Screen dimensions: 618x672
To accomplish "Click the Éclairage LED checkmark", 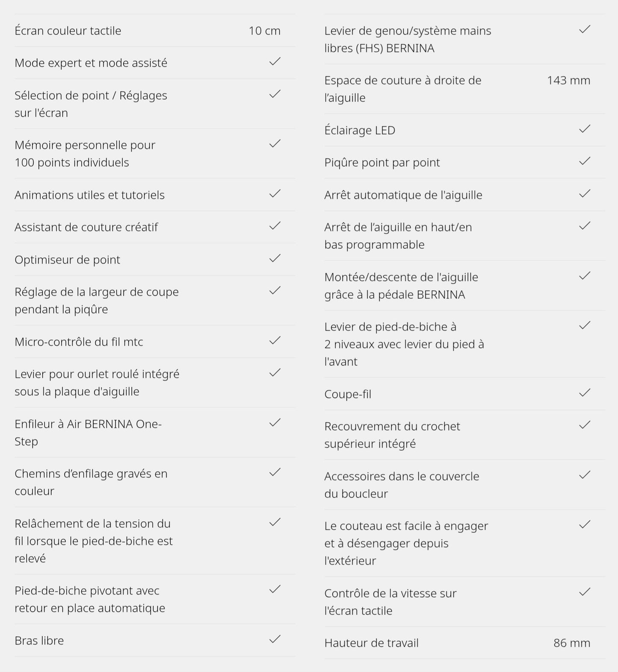I will pos(584,129).
